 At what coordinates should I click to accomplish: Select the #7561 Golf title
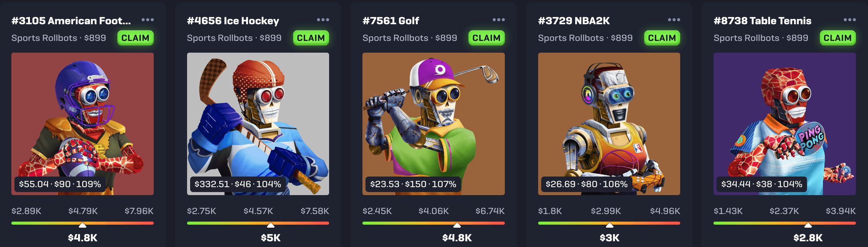pos(390,21)
